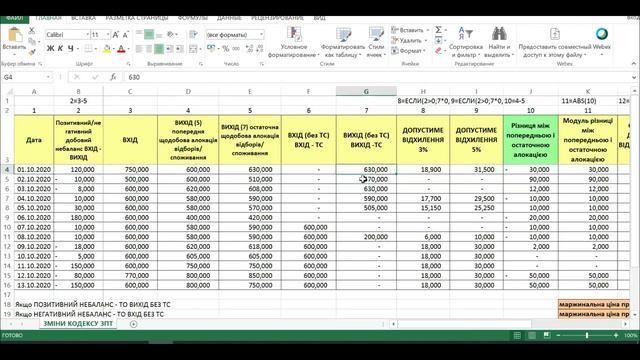Toggle bold (Ж) formatting
The image size is (640, 360).
point(50,49)
